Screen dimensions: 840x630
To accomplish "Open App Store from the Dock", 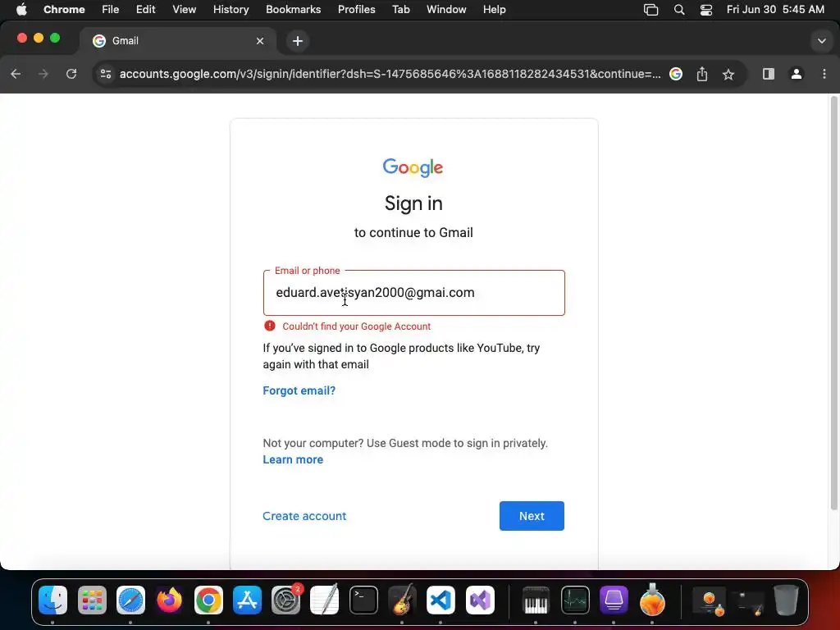I will click(x=247, y=600).
